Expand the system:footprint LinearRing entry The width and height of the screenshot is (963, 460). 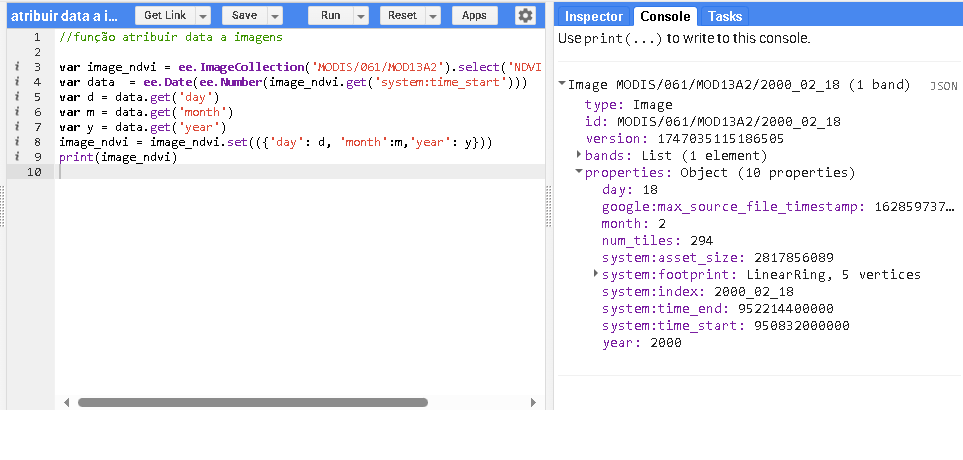click(596, 274)
